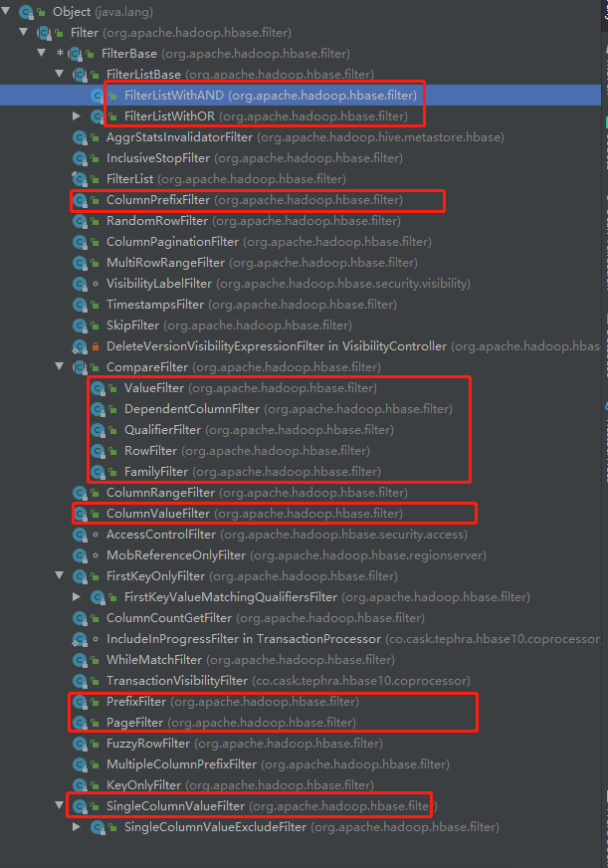Click the class icon of RandomRowFilter

81,221
